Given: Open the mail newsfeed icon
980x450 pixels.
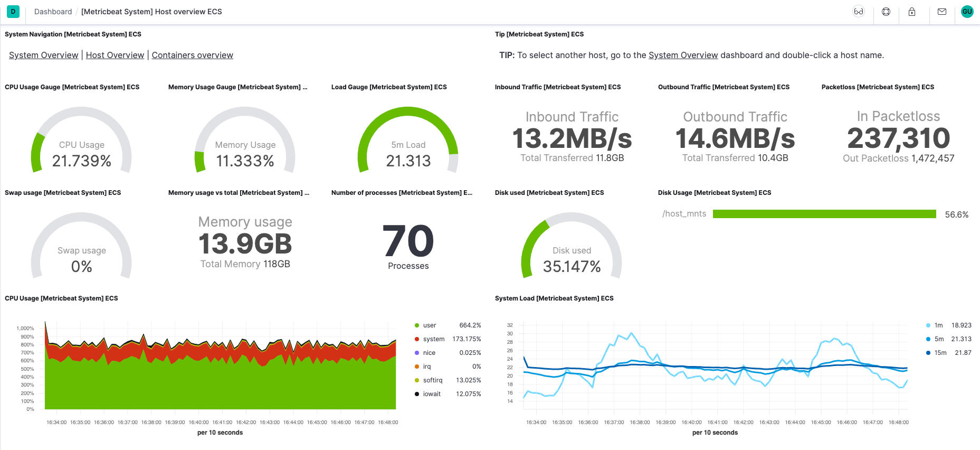Looking at the screenshot, I should [x=942, y=12].
